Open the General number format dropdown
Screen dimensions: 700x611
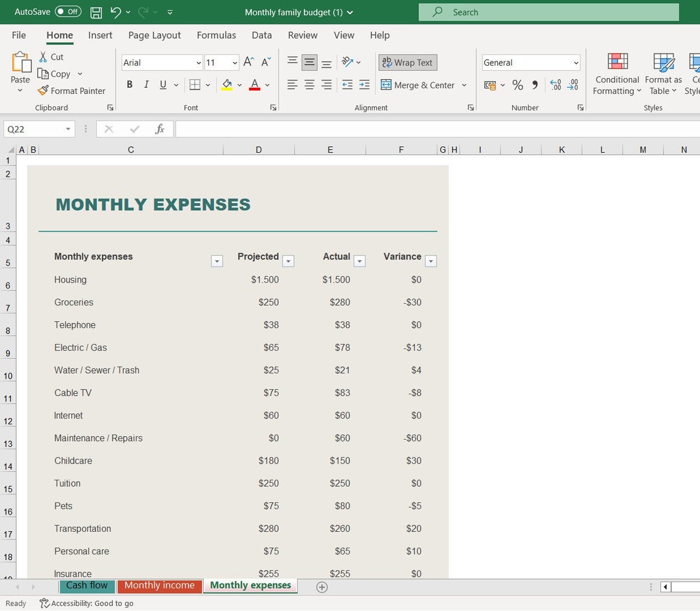pyautogui.click(x=575, y=62)
